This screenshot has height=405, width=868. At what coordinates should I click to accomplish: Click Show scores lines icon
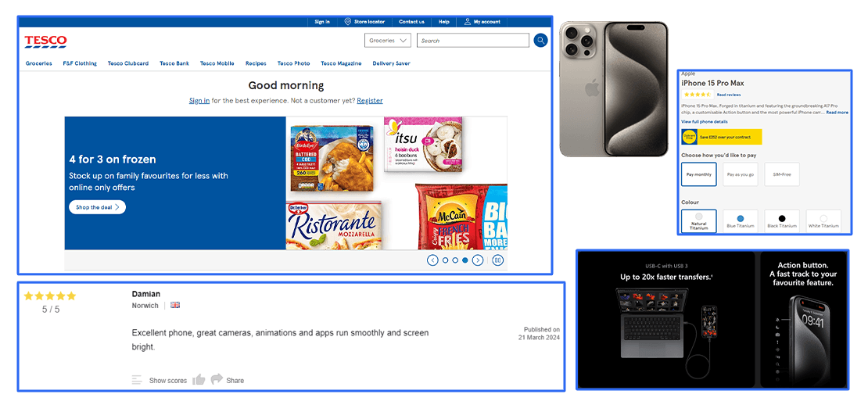tap(137, 380)
